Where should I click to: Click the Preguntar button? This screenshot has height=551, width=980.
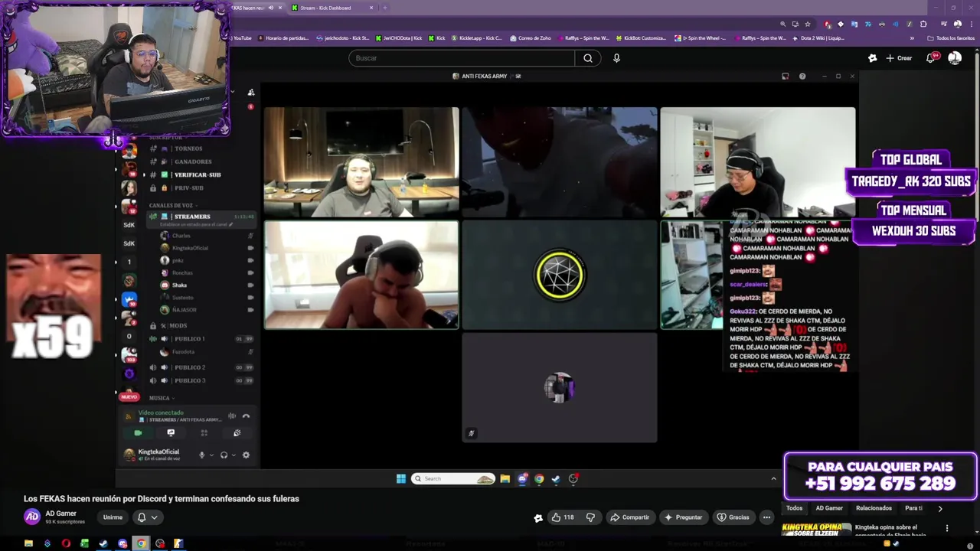[x=683, y=517]
